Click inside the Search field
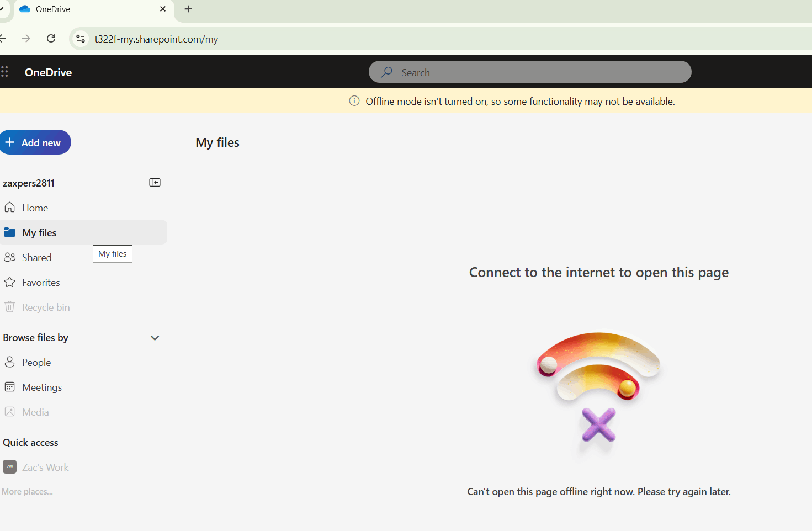 530,72
